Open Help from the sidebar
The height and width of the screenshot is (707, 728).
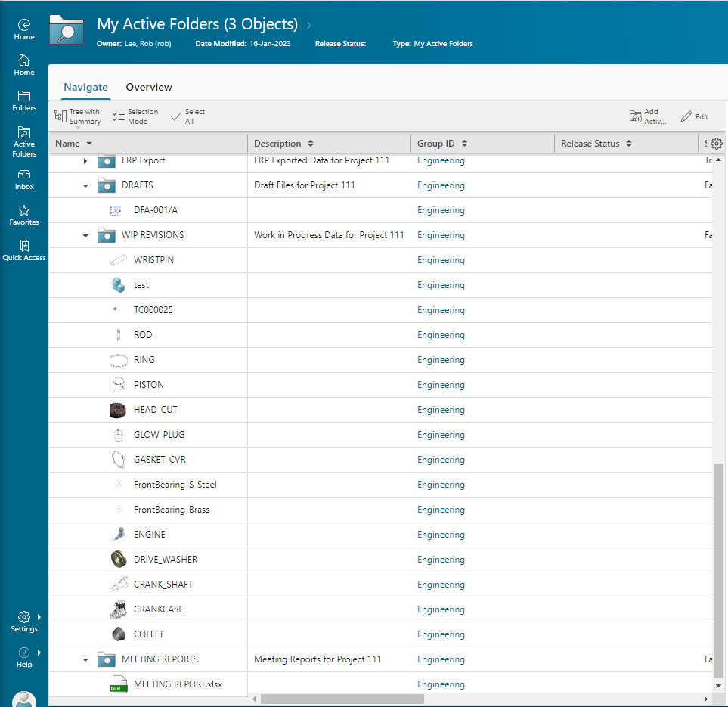point(24,655)
